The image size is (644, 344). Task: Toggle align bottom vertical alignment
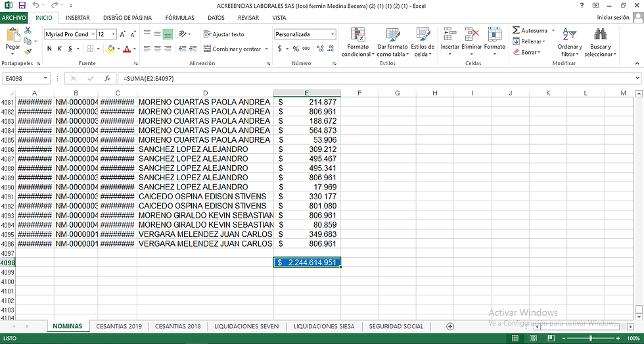tap(167, 34)
